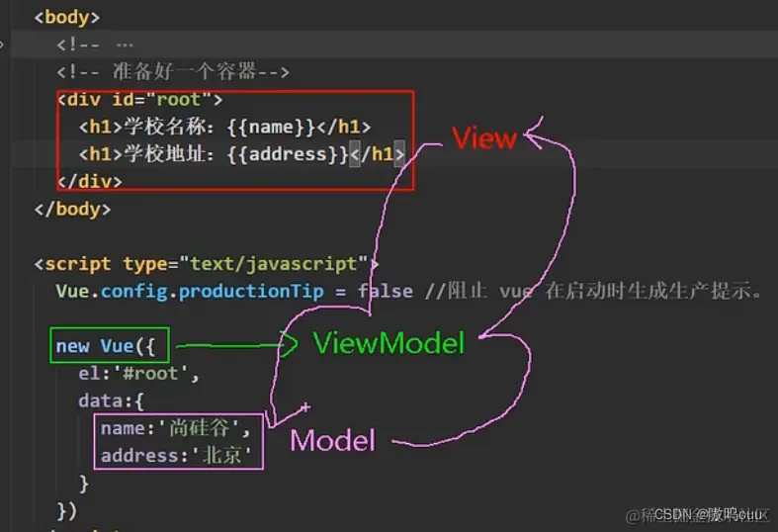Click the closing </body> tag
The height and width of the screenshot is (532, 778).
point(72,209)
